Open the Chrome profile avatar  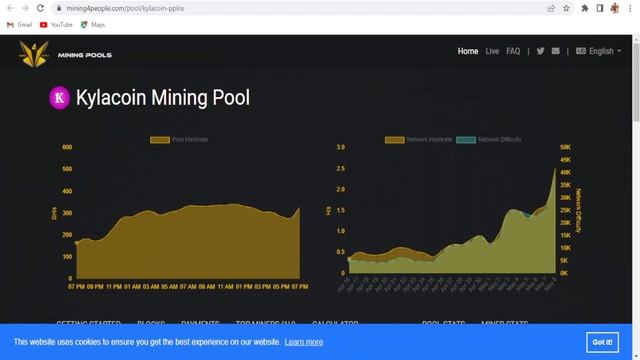click(615, 8)
